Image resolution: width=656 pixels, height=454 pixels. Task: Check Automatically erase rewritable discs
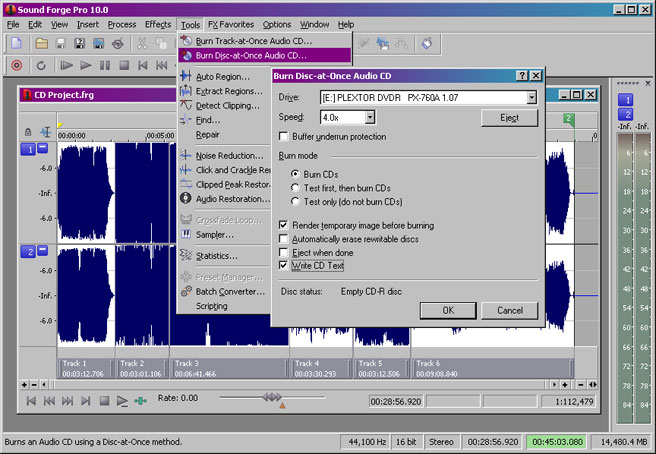pyautogui.click(x=283, y=239)
